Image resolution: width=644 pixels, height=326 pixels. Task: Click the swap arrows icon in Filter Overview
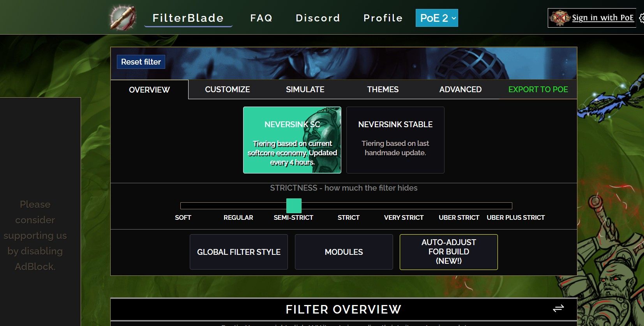tap(558, 308)
